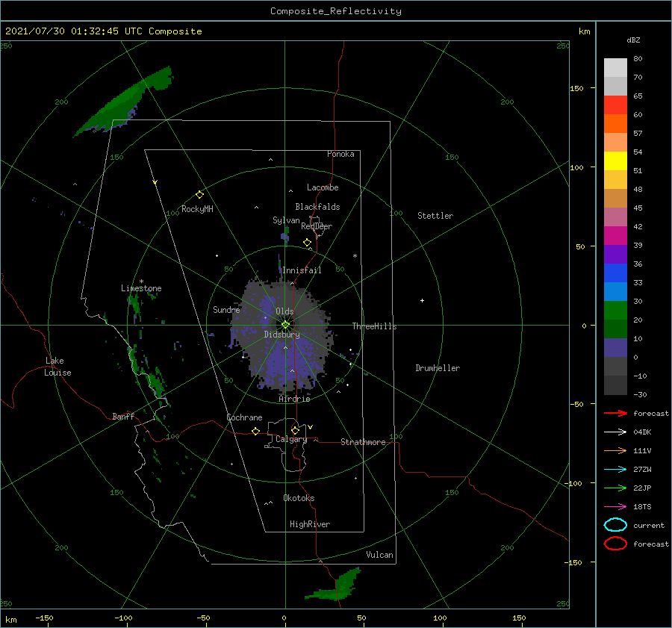The width and height of the screenshot is (672, 628).
Task: Click the Banff label
Action: tap(123, 416)
